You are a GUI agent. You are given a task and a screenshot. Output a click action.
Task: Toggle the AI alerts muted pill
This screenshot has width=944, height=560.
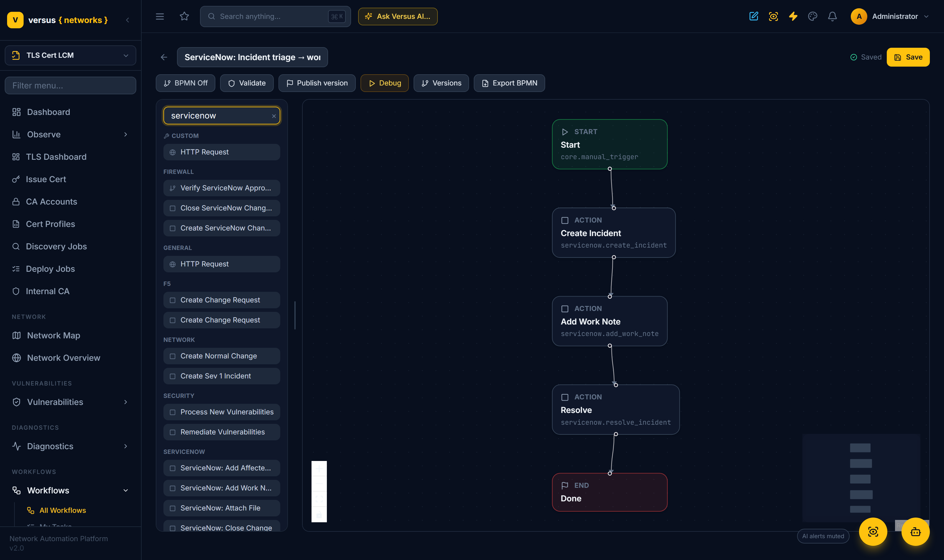tap(823, 536)
